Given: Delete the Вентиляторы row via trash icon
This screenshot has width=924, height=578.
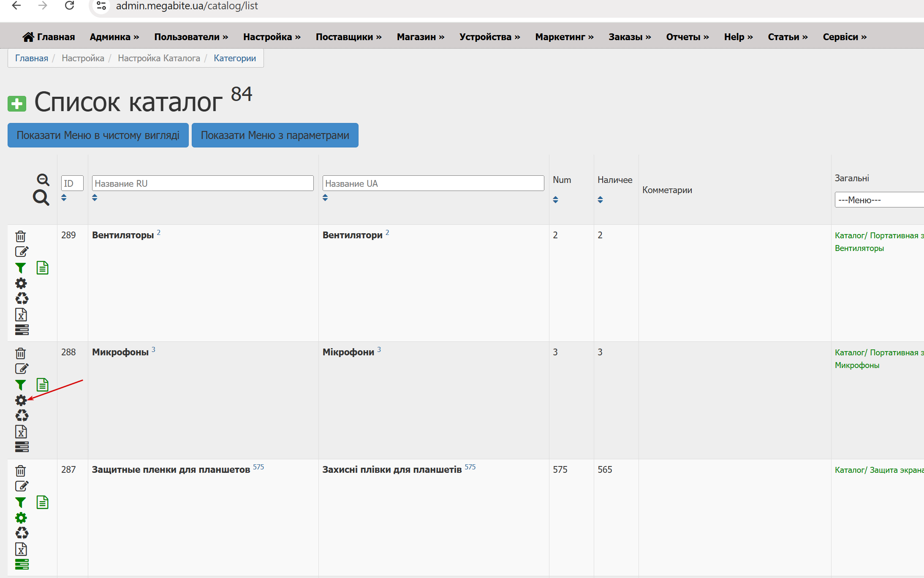Looking at the screenshot, I should [x=21, y=236].
